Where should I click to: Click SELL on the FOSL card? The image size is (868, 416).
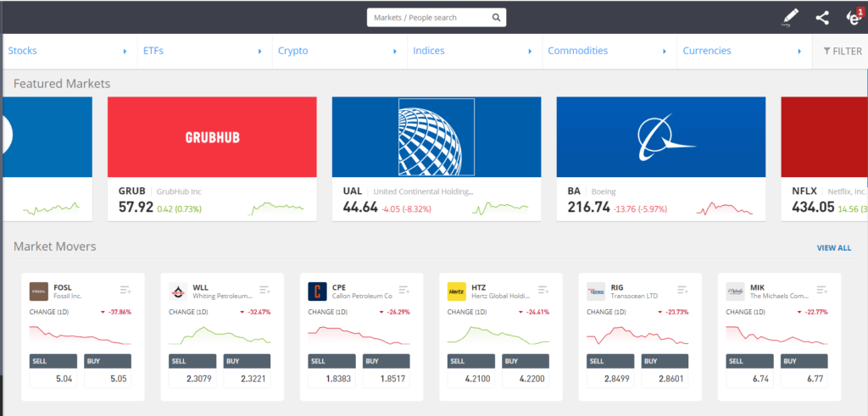tap(53, 361)
